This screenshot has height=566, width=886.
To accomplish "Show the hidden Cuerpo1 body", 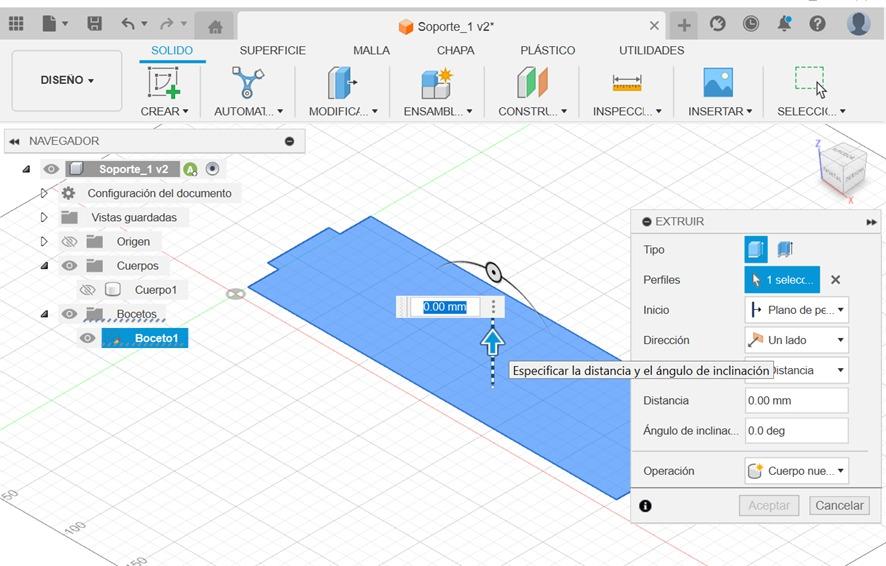I will point(87,290).
